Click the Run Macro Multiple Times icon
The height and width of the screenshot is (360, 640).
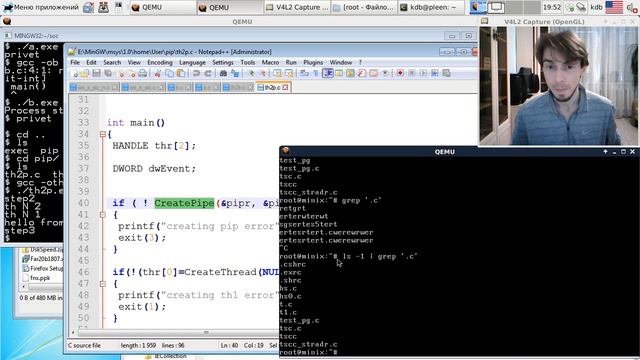(x=435, y=73)
